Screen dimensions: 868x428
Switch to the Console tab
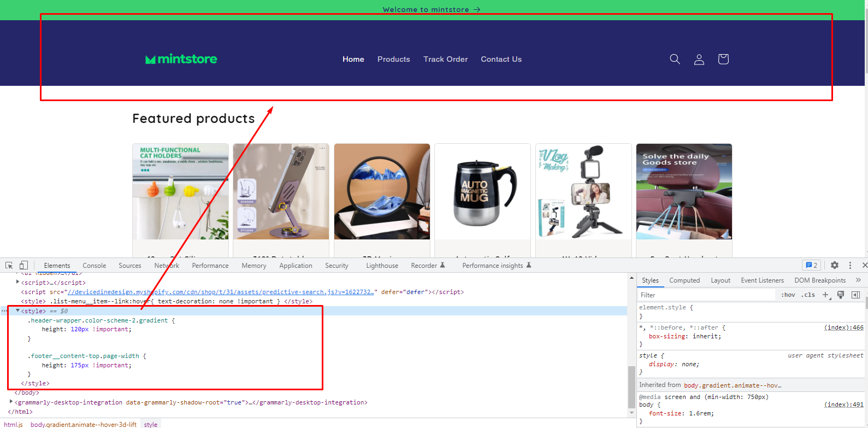point(95,266)
